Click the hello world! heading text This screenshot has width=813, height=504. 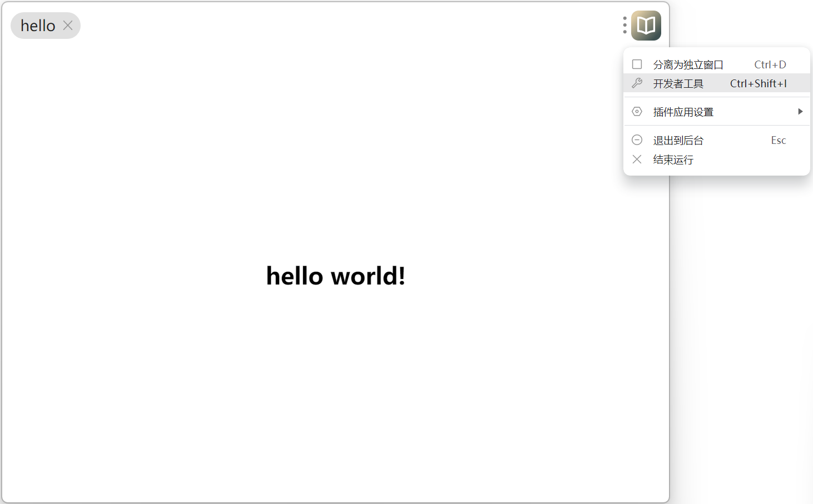click(x=335, y=276)
